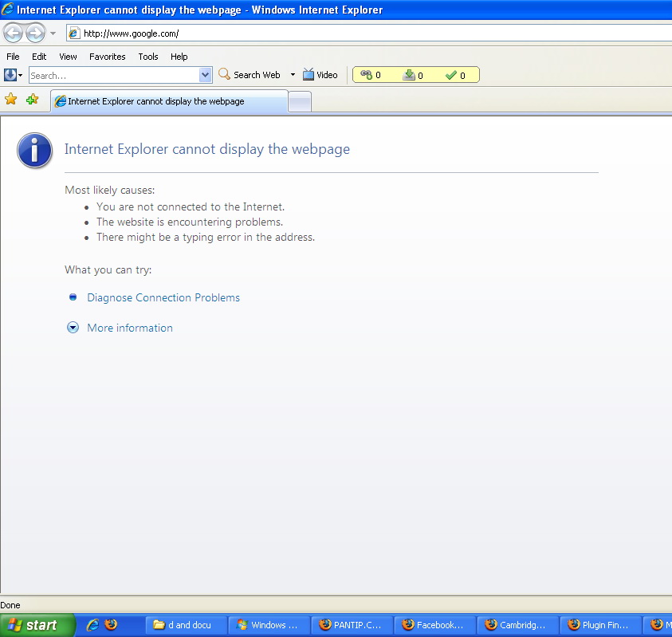This screenshot has height=637, width=672.
Task: Click 'There might be a typing error' line
Action: tap(206, 237)
